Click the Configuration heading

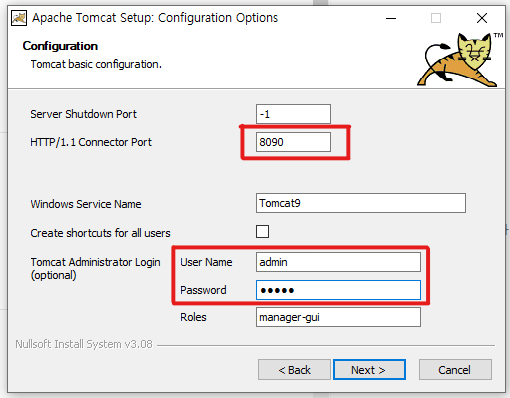pos(60,46)
